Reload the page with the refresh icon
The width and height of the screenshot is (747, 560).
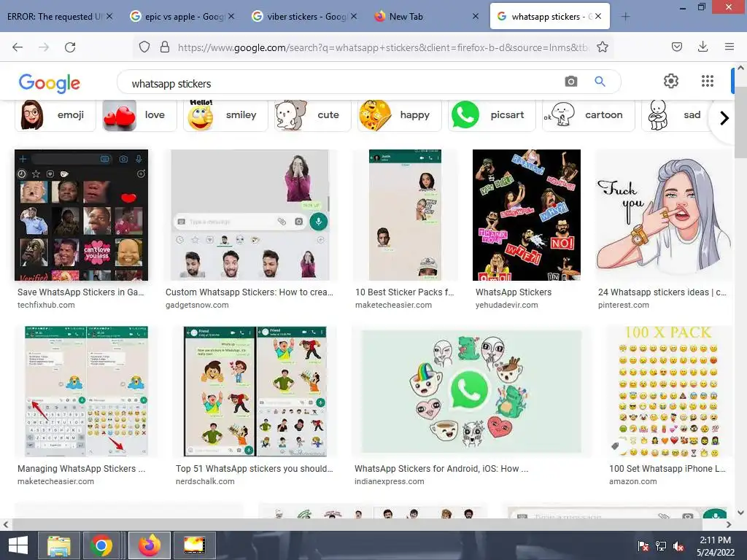coord(70,47)
